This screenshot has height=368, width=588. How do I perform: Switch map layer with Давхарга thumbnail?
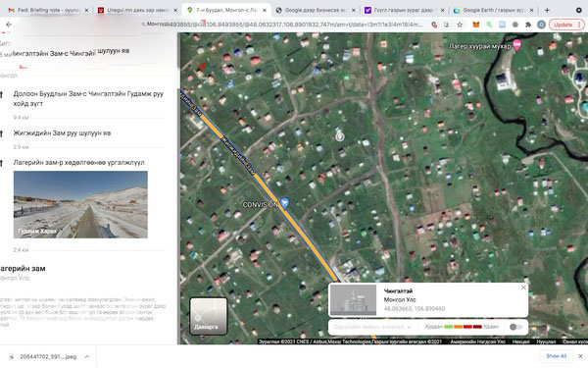click(208, 316)
